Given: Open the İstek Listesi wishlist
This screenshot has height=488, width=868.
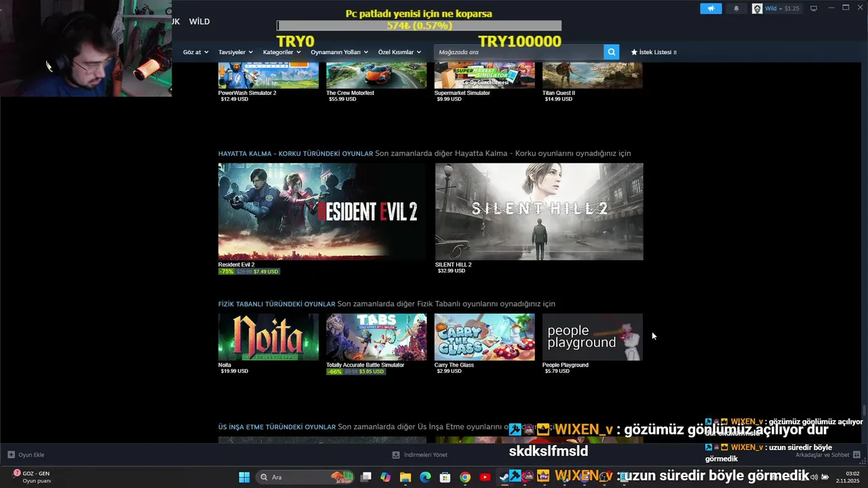Looking at the screenshot, I should click(x=654, y=52).
